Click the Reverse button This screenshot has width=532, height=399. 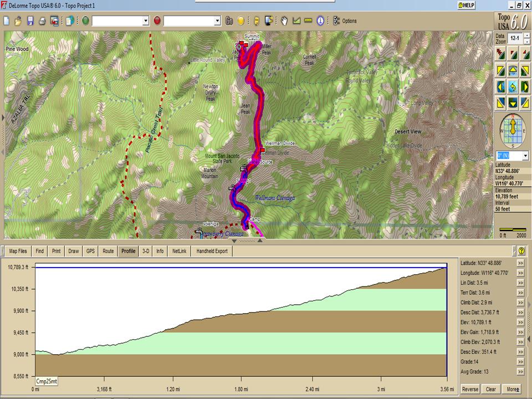tap(470, 389)
